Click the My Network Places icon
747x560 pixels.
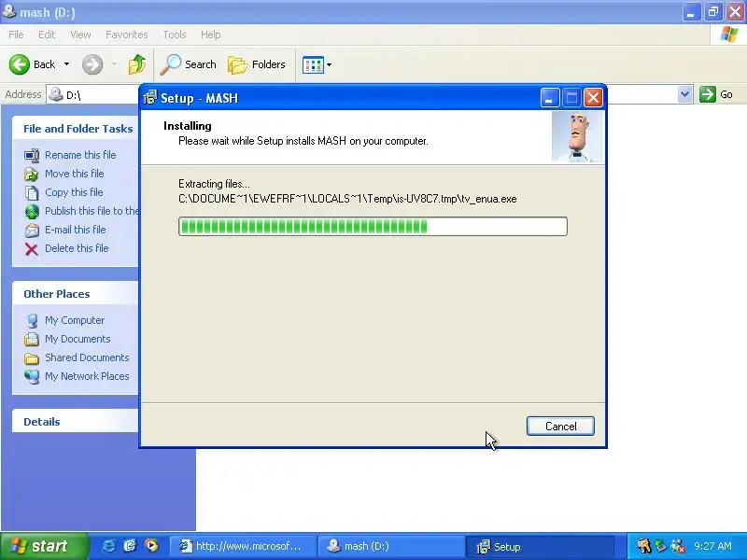pos(32,377)
